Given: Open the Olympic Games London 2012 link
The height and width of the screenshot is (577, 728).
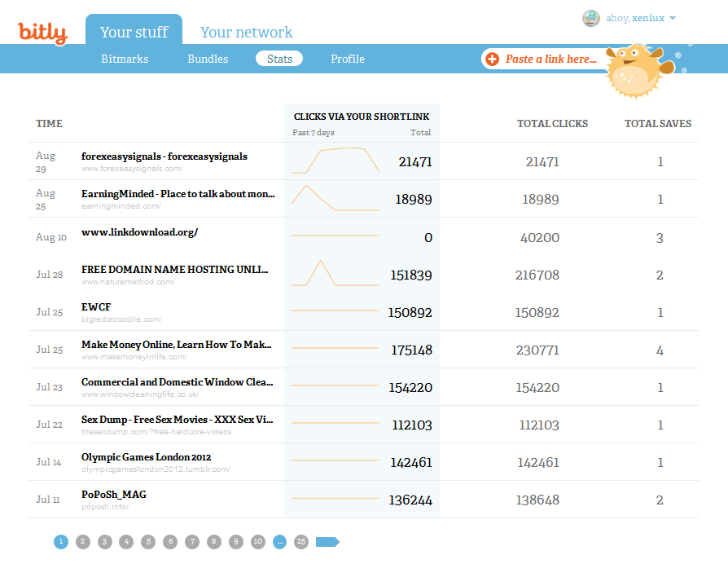Looking at the screenshot, I should coord(146,457).
